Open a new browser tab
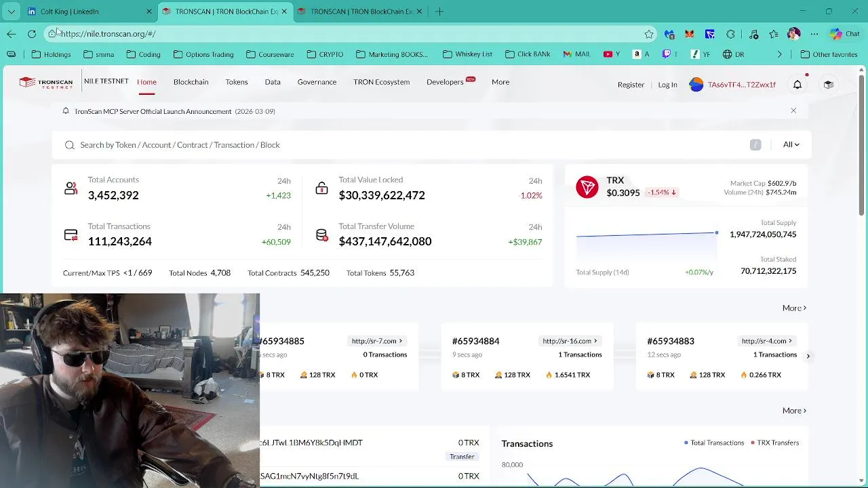 [439, 12]
